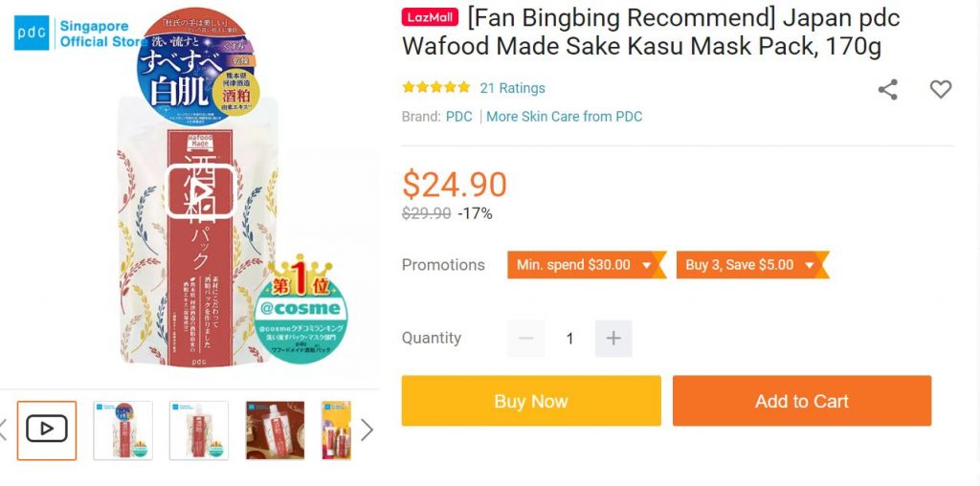Click the quantity input field
The image size is (980, 486).
[569, 339]
